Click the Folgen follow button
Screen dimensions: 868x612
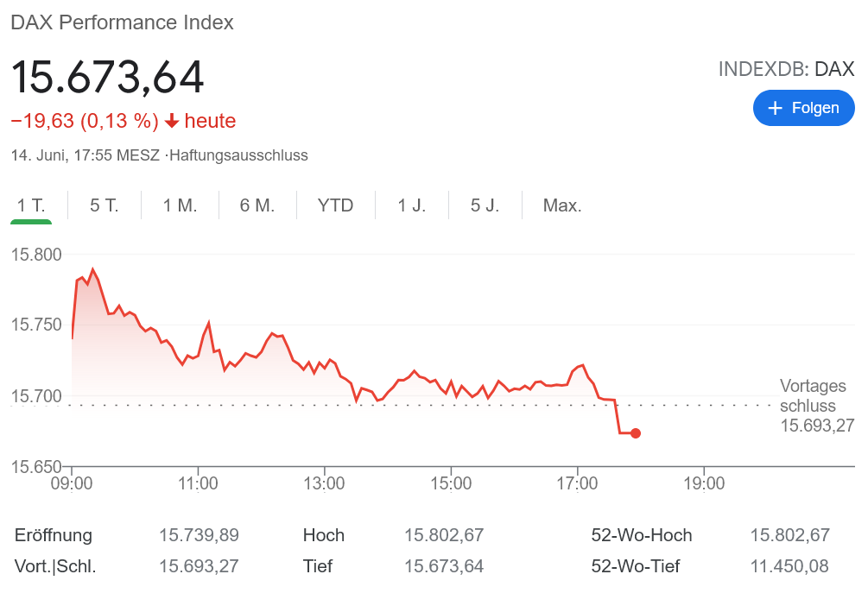point(803,108)
